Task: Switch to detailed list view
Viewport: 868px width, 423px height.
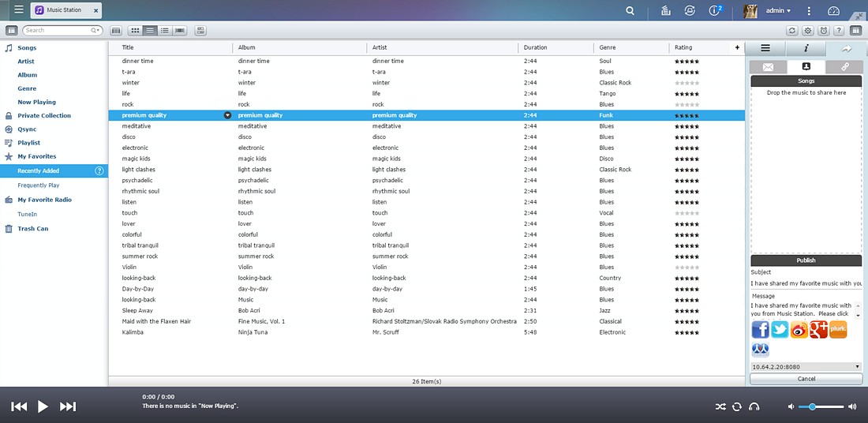Action: click(149, 31)
